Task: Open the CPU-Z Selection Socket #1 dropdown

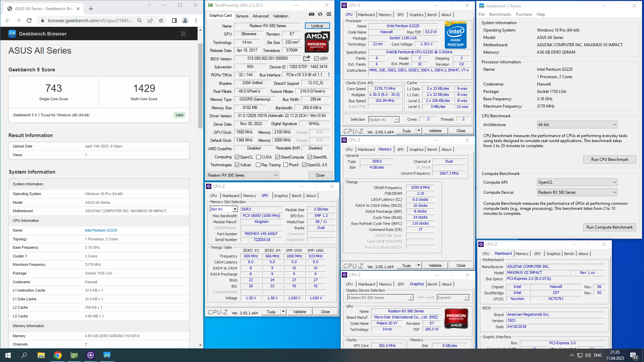Action: tap(384, 120)
